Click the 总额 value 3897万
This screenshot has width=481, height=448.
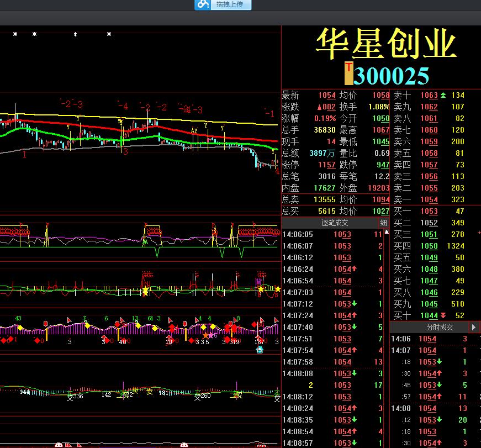pyautogui.click(x=323, y=153)
